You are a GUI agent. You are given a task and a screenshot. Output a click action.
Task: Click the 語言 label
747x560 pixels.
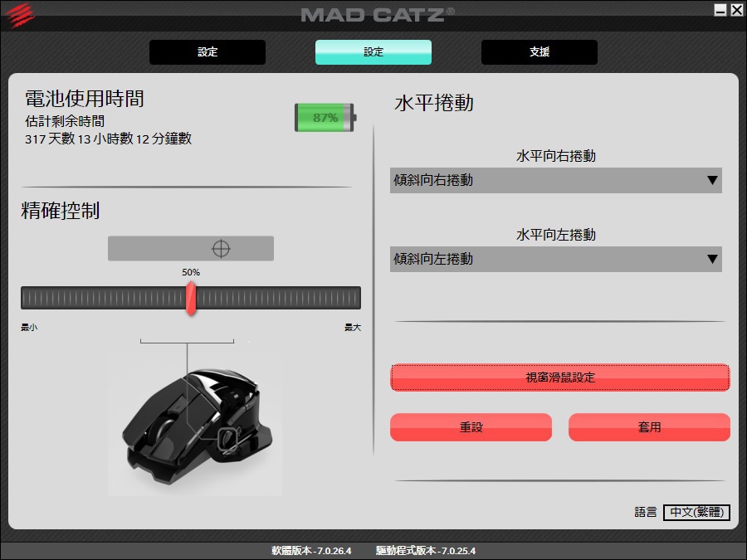pyautogui.click(x=646, y=512)
